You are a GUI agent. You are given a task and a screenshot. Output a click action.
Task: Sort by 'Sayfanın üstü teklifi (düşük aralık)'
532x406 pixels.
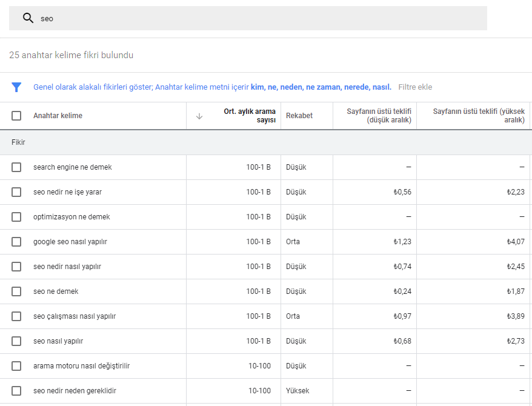[379, 116]
